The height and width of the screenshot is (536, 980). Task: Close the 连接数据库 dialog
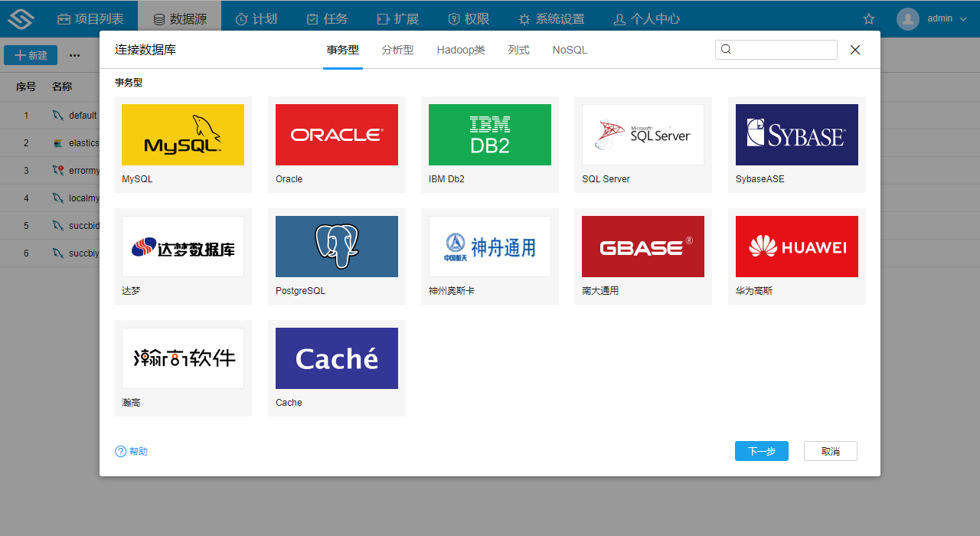(x=855, y=50)
